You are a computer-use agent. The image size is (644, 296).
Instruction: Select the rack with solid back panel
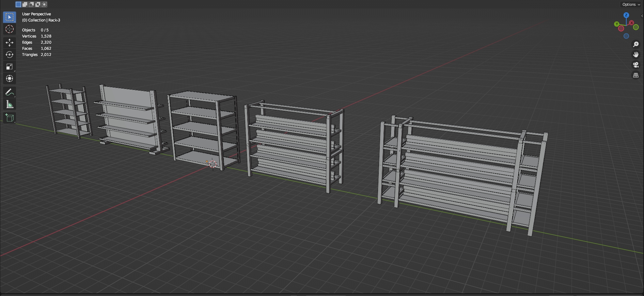(132, 119)
